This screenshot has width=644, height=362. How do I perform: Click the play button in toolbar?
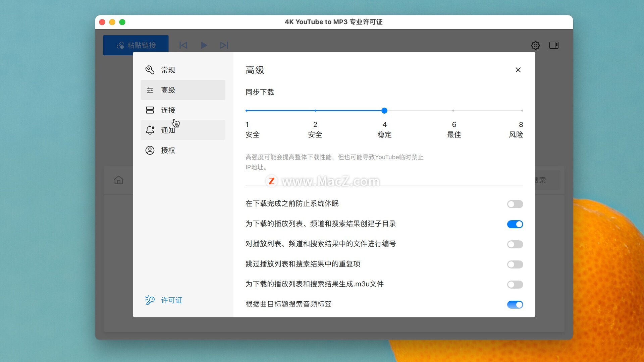click(x=204, y=45)
